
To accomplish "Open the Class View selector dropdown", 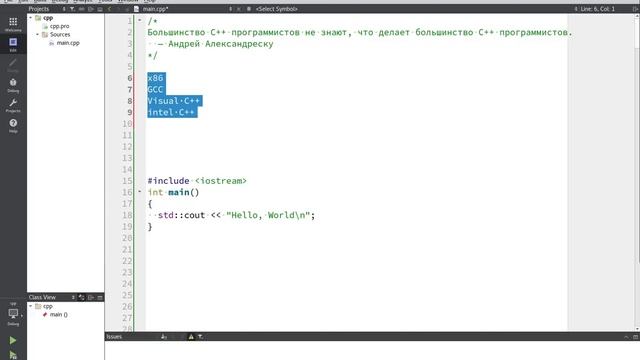I will [51, 297].
